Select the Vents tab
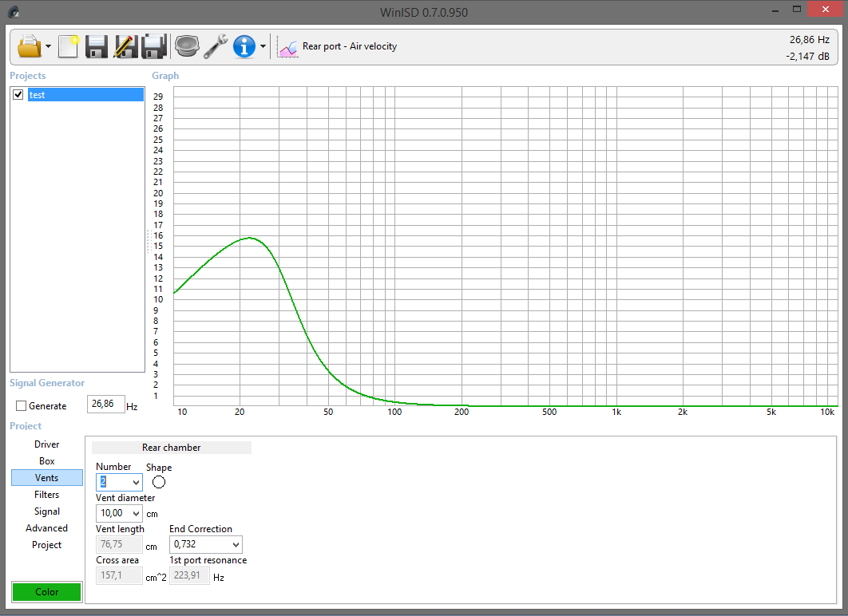 tap(46, 478)
